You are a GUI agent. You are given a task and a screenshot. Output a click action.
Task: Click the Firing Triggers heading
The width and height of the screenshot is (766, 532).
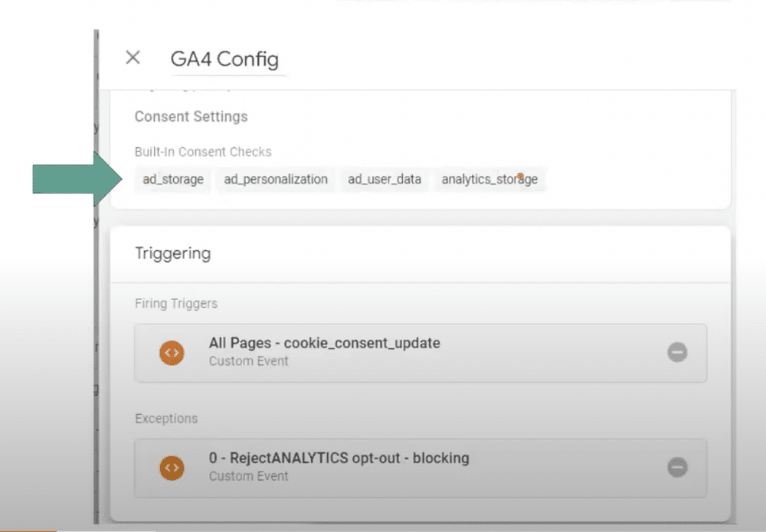176,303
